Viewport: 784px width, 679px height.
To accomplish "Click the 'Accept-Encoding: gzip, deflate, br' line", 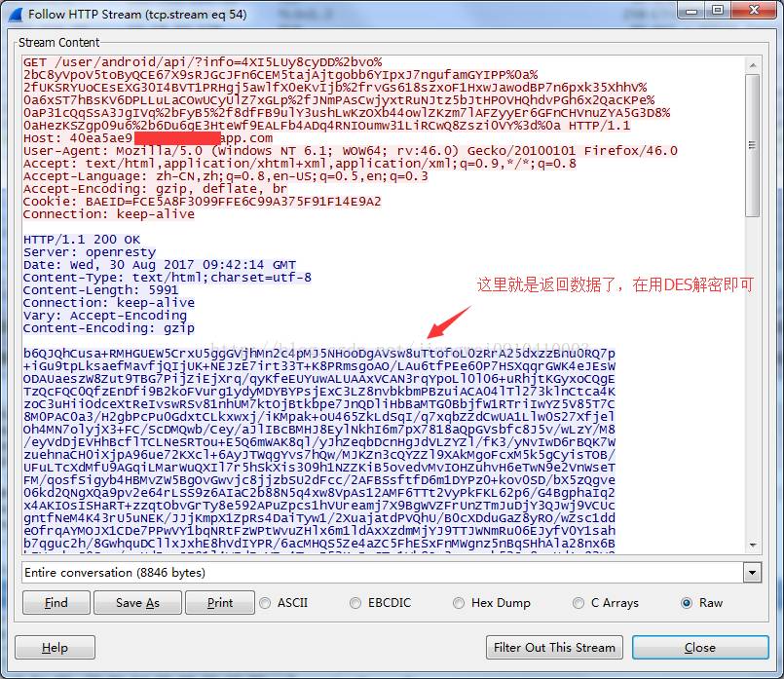I will (155, 189).
